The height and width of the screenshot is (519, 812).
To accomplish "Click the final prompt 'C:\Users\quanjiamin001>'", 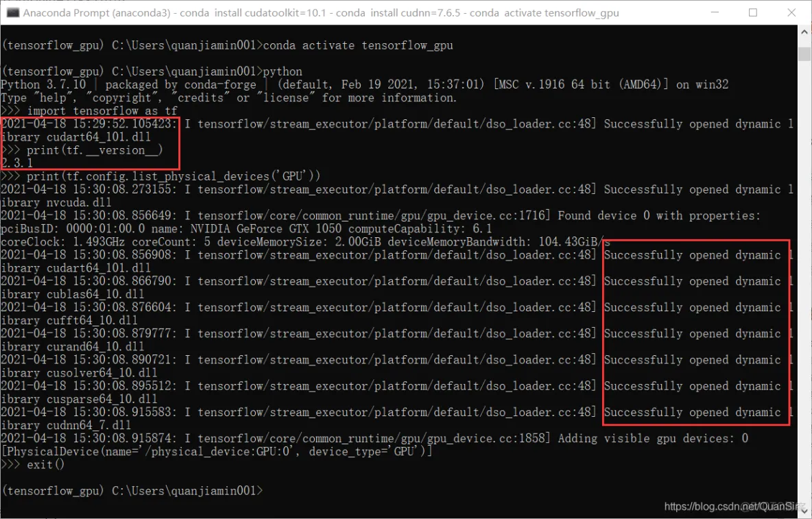I will 187,490.
